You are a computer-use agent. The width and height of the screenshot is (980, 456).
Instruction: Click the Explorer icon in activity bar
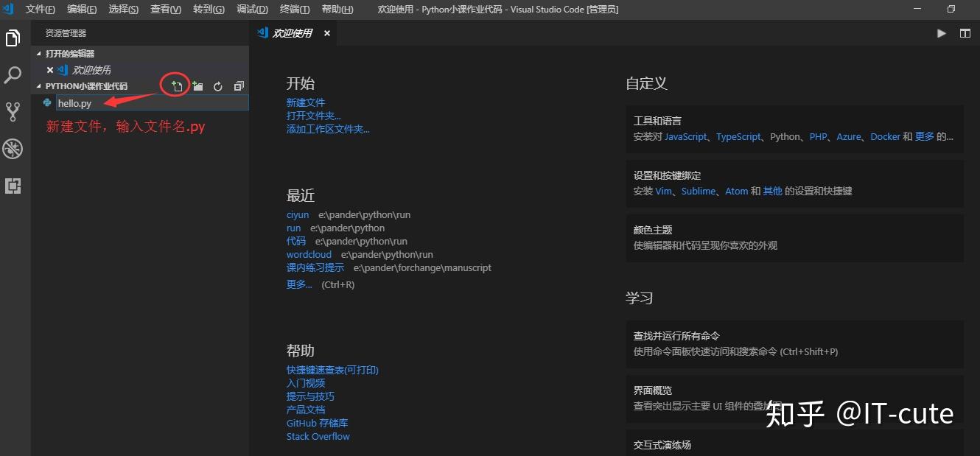(13, 38)
